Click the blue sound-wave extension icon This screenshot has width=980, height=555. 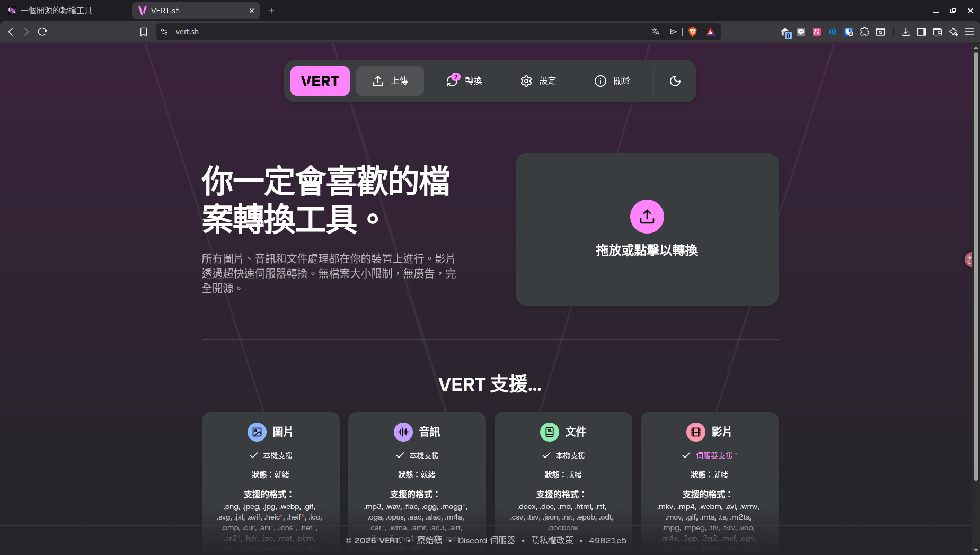pyautogui.click(x=833, y=32)
